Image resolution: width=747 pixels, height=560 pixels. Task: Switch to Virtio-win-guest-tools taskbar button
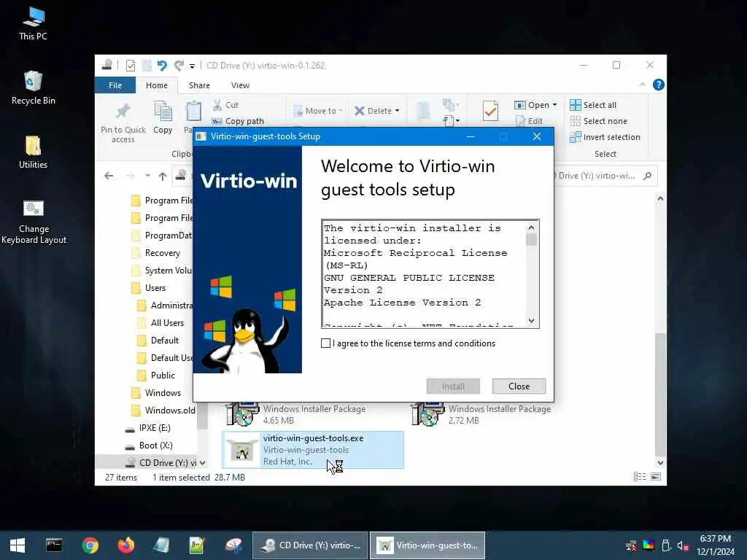tap(427, 545)
